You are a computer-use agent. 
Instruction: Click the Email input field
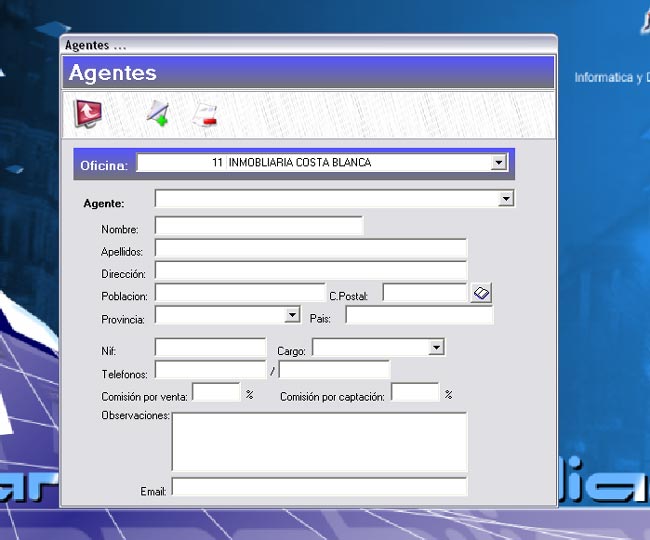(320, 487)
